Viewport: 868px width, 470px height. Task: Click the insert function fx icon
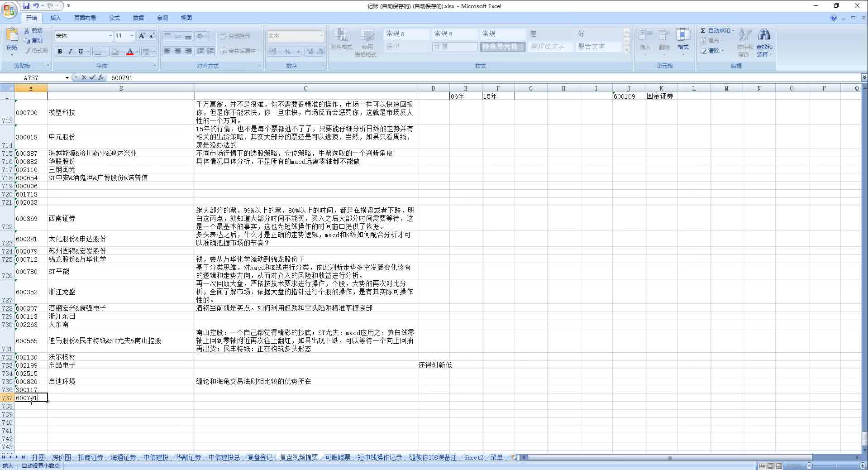[x=101, y=77]
